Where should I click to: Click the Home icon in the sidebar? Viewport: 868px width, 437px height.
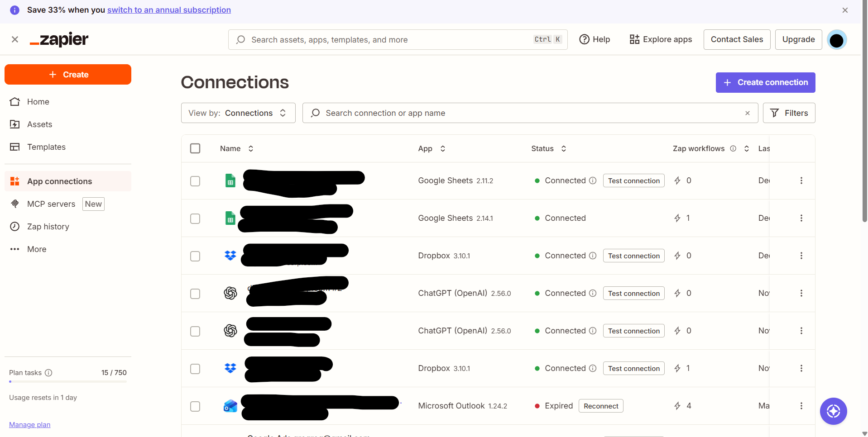point(15,102)
